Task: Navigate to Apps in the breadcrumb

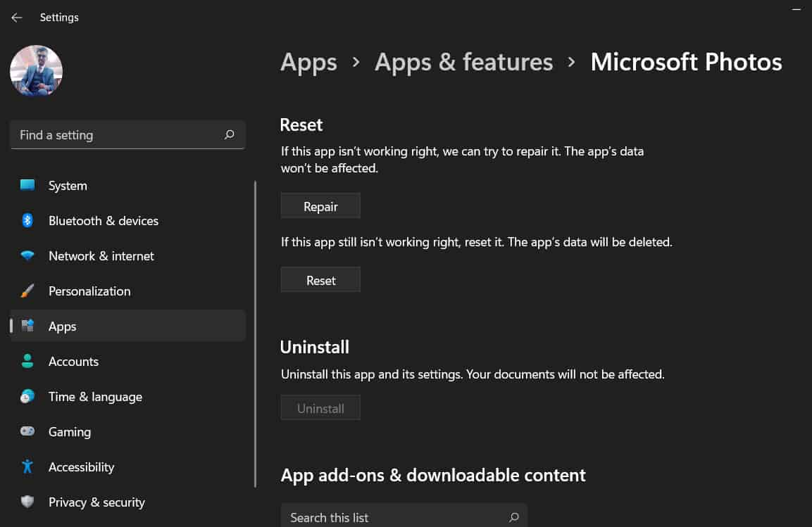Action: [x=308, y=62]
